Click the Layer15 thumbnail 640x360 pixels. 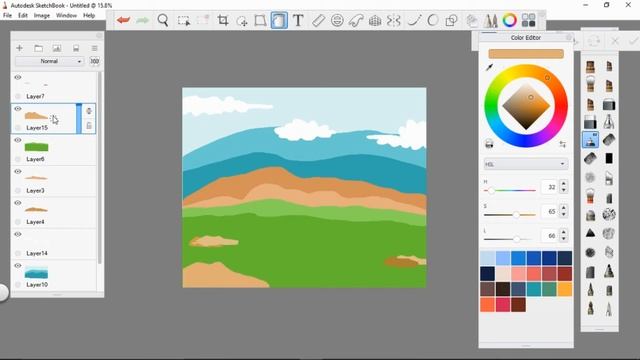pos(36,116)
